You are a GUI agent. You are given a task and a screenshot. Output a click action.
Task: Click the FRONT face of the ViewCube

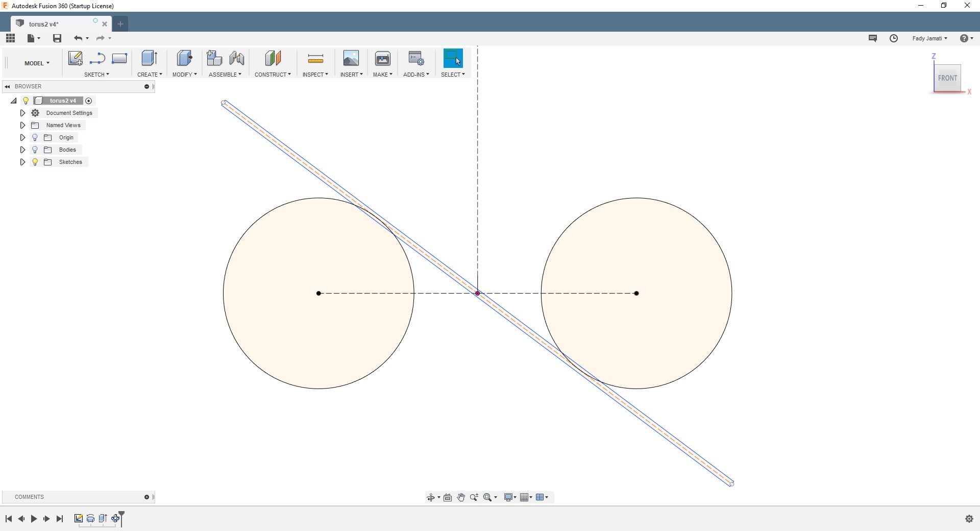tap(947, 78)
